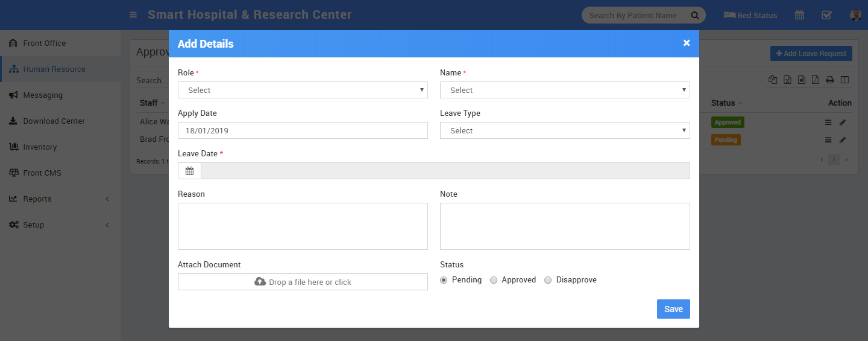Go to the next pagination page arrow

pyautogui.click(x=846, y=160)
